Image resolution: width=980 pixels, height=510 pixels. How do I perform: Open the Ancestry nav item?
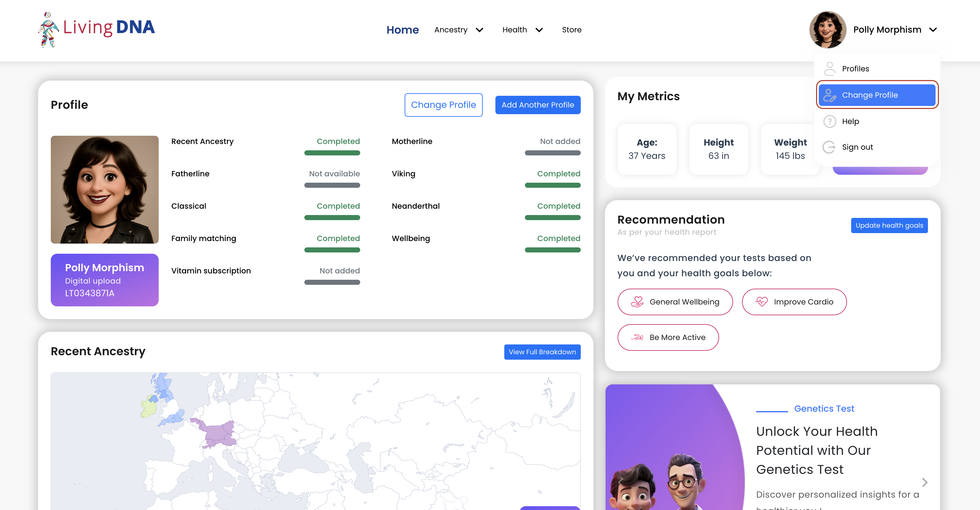click(x=451, y=30)
